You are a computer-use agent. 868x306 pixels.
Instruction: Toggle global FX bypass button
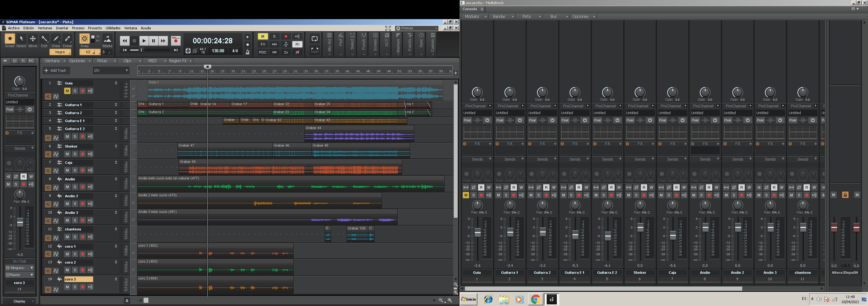pos(263,44)
